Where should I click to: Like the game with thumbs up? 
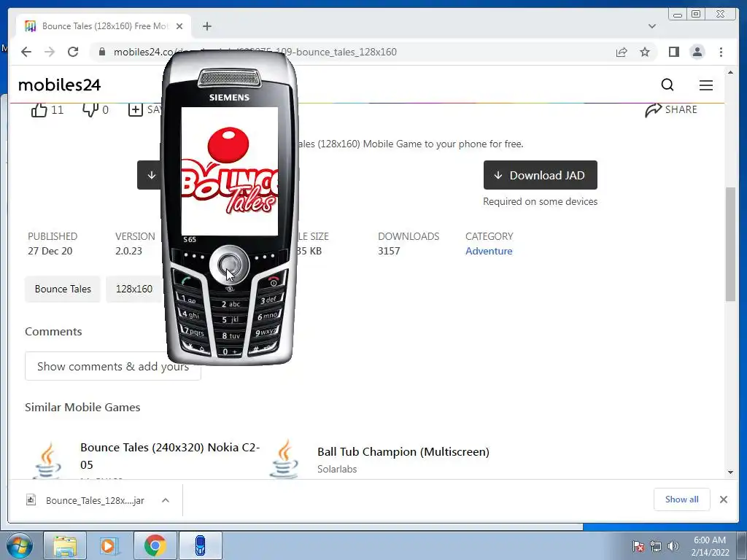point(39,109)
